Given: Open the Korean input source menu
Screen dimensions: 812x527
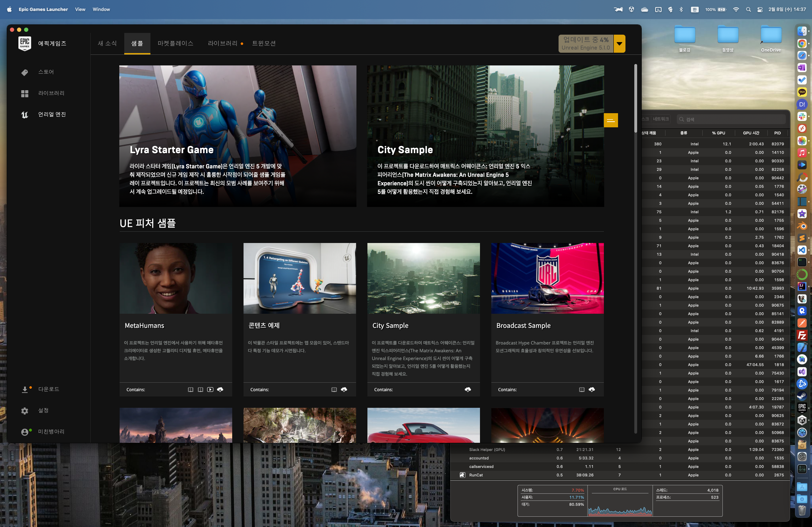Looking at the screenshot, I should click(694, 10).
